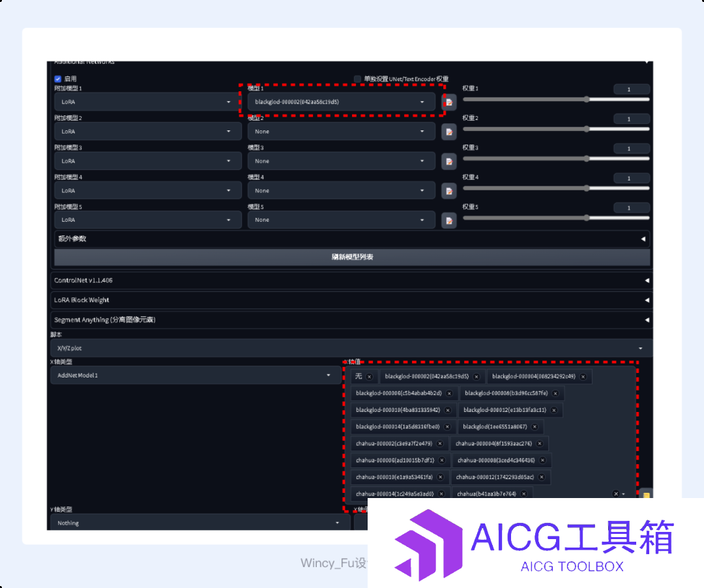Click the 权重 4 number field
This screenshot has height=588, width=704.
(632, 178)
